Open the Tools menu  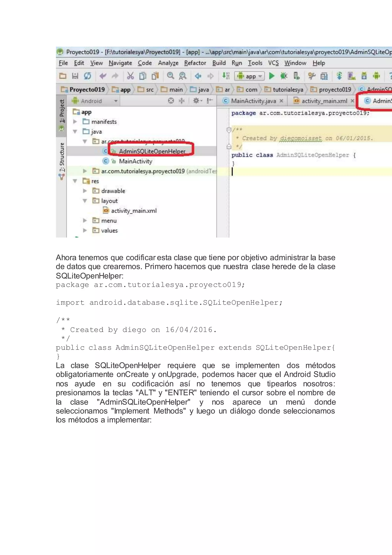pyautogui.click(x=255, y=63)
